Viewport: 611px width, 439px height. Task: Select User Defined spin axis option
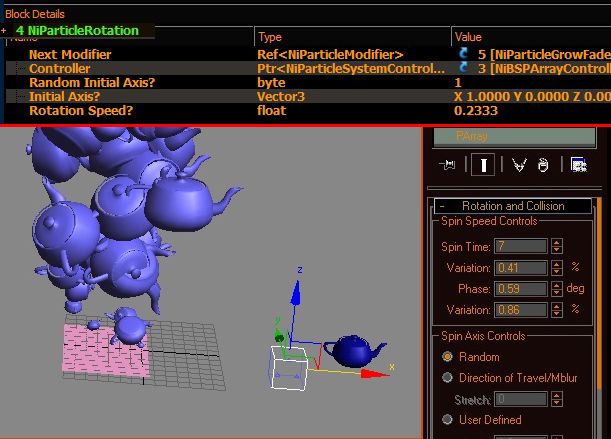coord(447,420)
